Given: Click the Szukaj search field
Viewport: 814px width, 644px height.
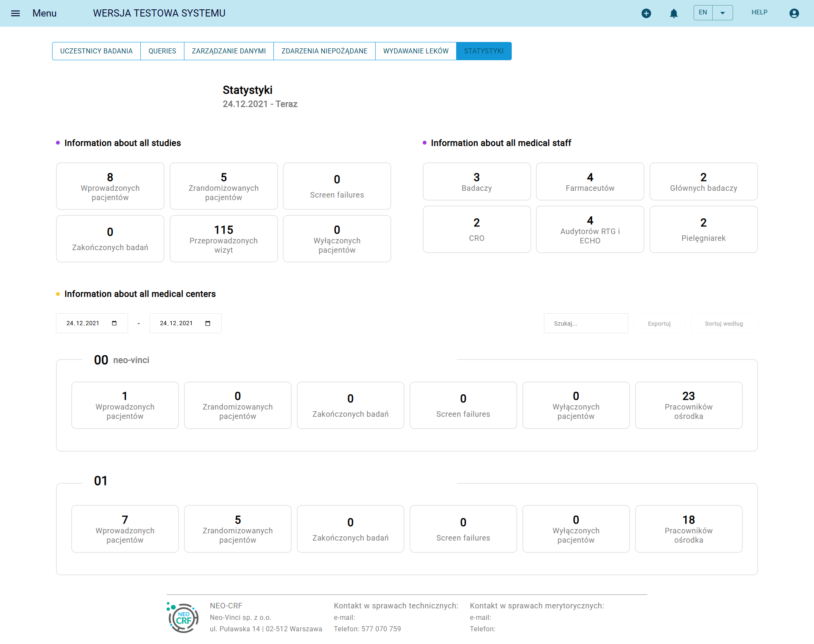Looking at the screenshot, I should 585,323.
